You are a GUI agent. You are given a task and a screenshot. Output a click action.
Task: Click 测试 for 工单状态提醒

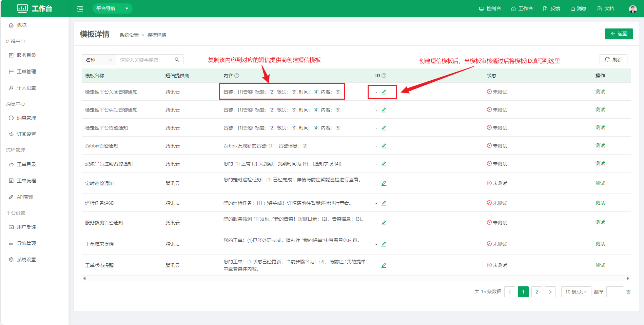tap(600, 265)
